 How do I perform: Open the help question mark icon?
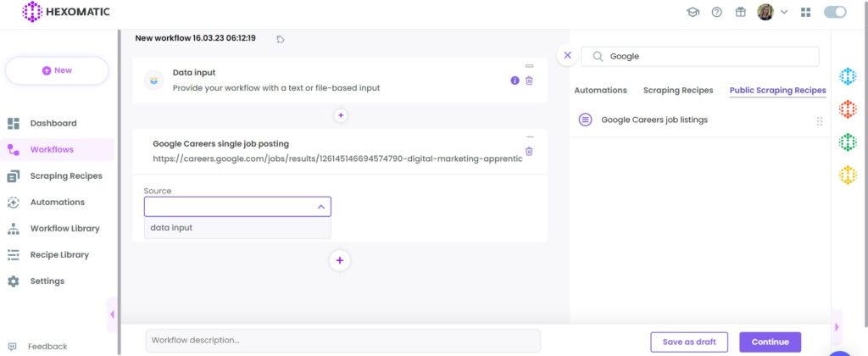(x=717, y=12)
